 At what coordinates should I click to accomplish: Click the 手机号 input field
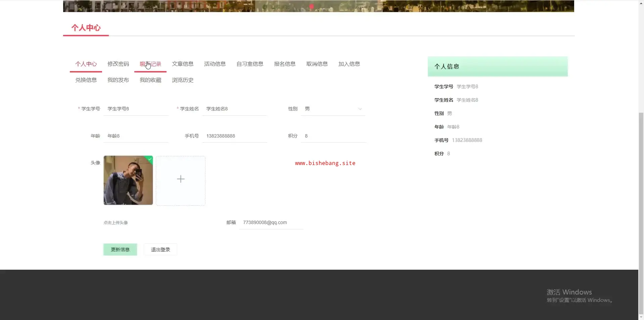click(235, 136)
